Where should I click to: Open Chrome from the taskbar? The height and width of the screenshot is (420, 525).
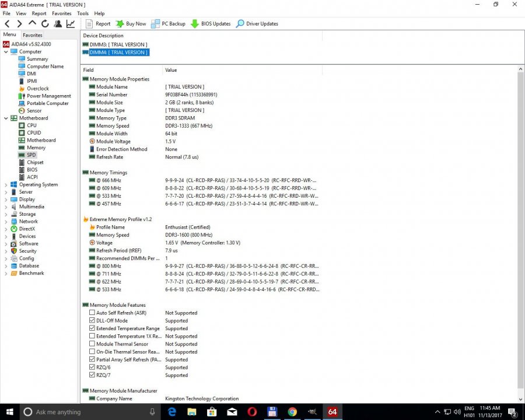pos(292,412)
